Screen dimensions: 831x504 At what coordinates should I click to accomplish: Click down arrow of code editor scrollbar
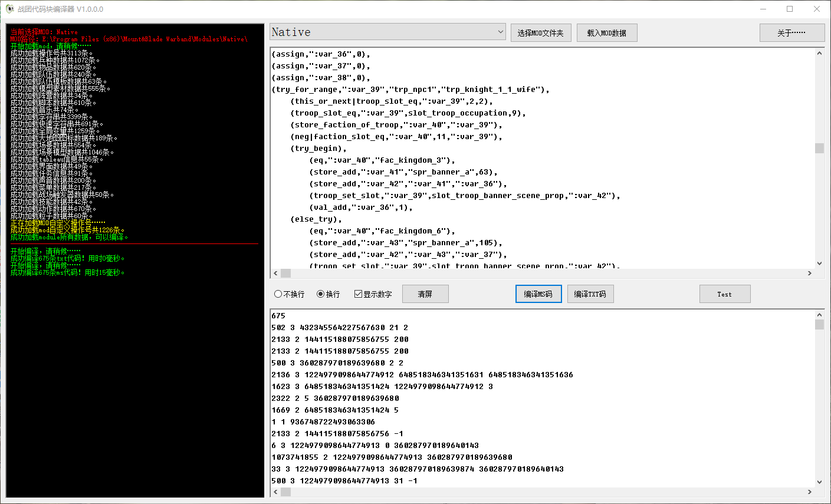pos(819,263)
